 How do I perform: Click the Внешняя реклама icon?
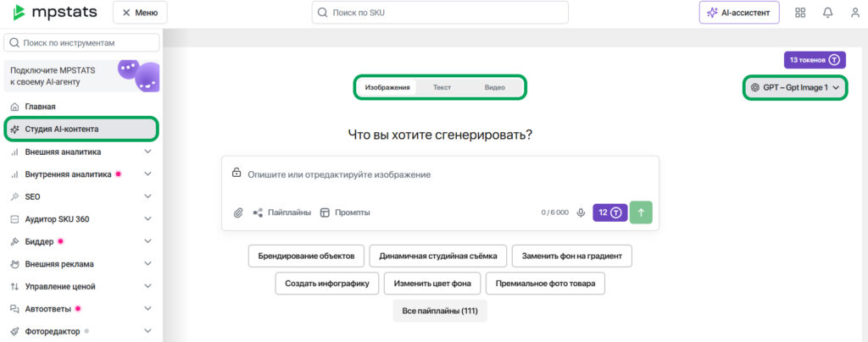click(15, 264)
